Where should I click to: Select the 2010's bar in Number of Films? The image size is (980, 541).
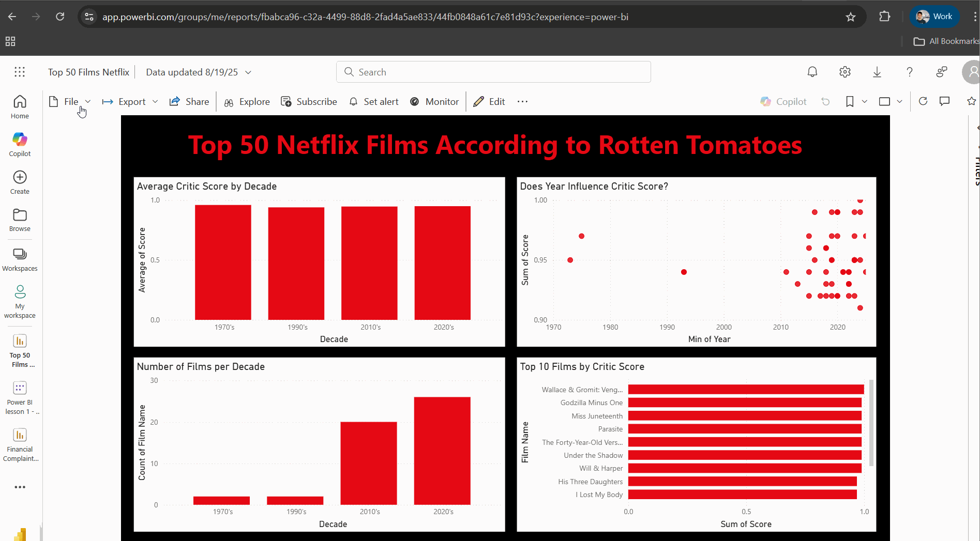[x=369, y=463]
